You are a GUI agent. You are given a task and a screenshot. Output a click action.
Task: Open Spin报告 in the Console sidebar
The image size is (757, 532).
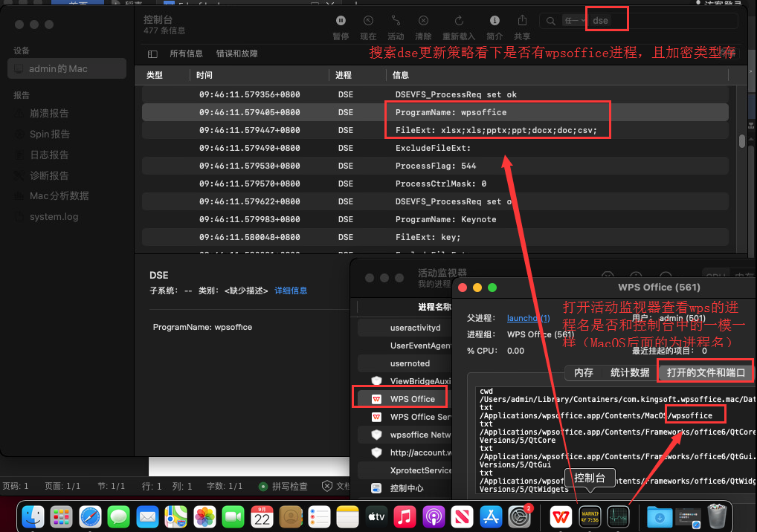pyautogui.click(x=50, y=134)
